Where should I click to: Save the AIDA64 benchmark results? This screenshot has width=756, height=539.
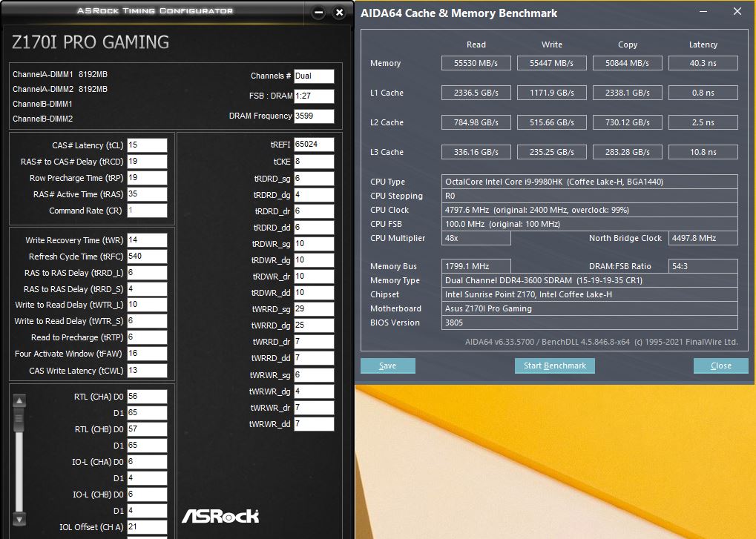[x=387, y=366]
